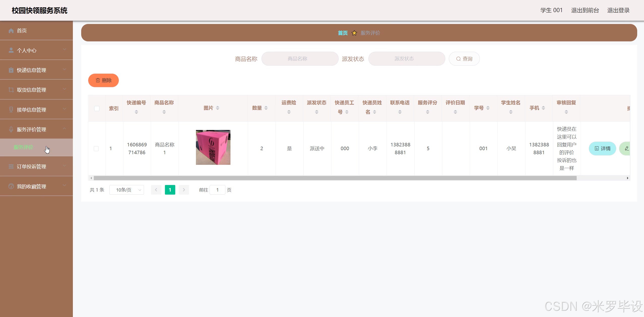
Task: Click the sort arrows for 数量 column
Action: 266,108
